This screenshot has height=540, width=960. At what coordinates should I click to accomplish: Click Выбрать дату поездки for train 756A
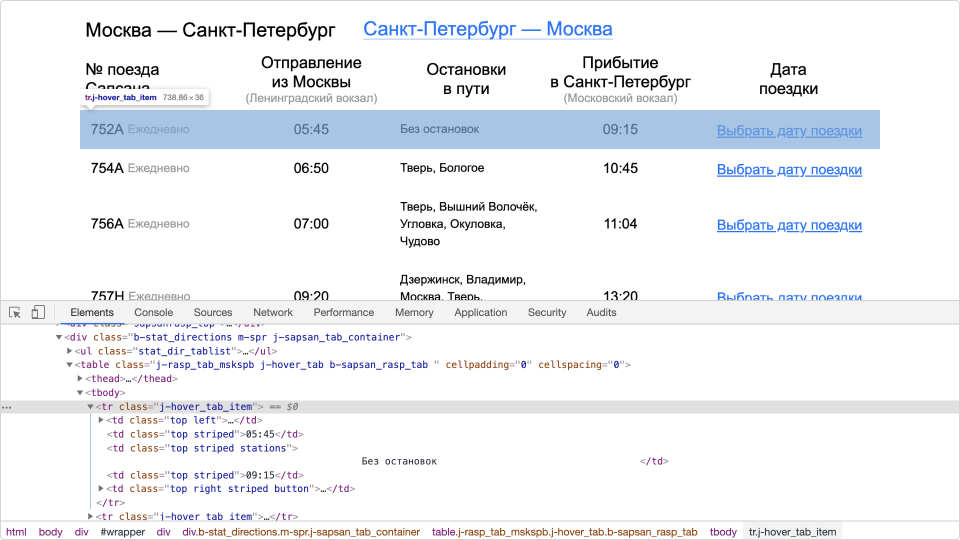[789, 225]
